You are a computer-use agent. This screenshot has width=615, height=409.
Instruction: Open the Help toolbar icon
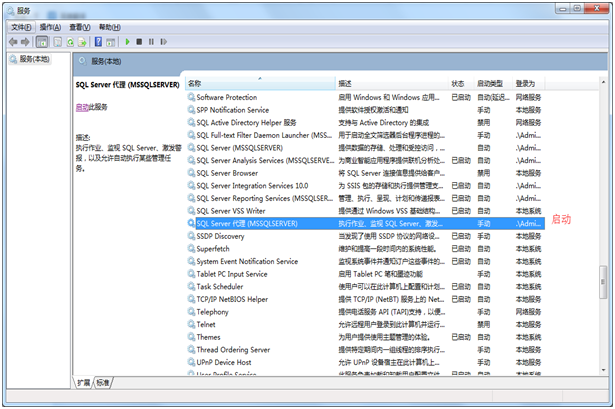tap(98, 42)
